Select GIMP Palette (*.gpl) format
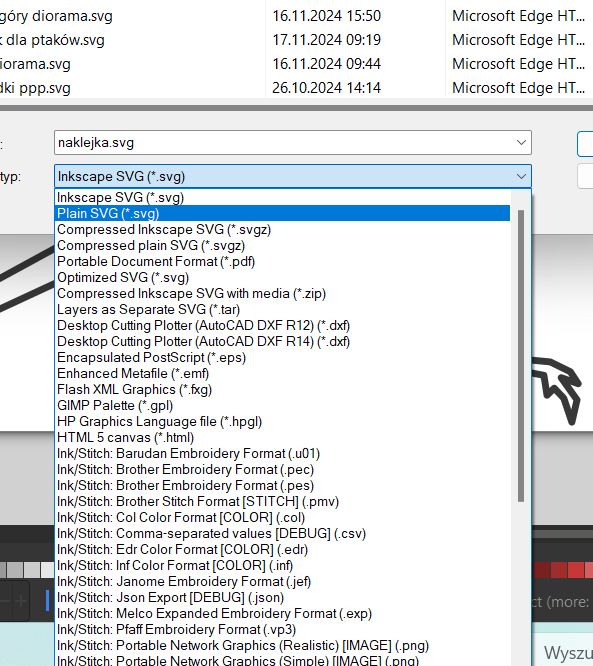593x666 pixels. click(282, 406)
